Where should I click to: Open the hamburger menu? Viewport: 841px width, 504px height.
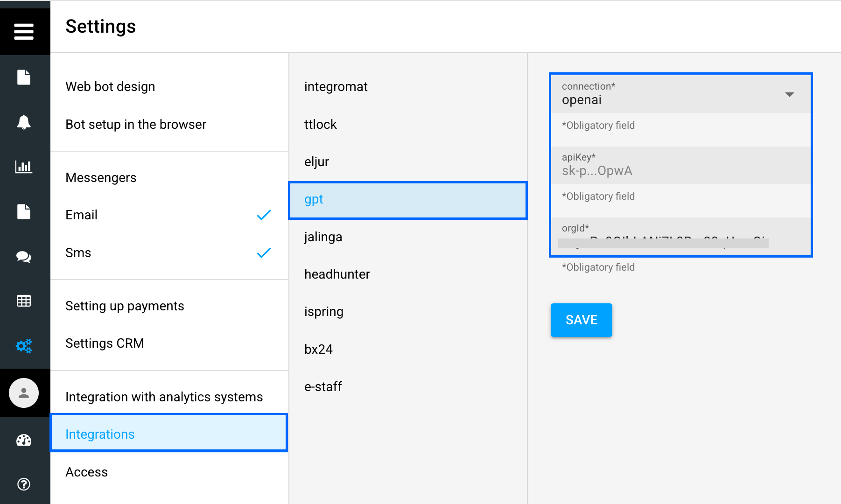(x=24, y=32)
